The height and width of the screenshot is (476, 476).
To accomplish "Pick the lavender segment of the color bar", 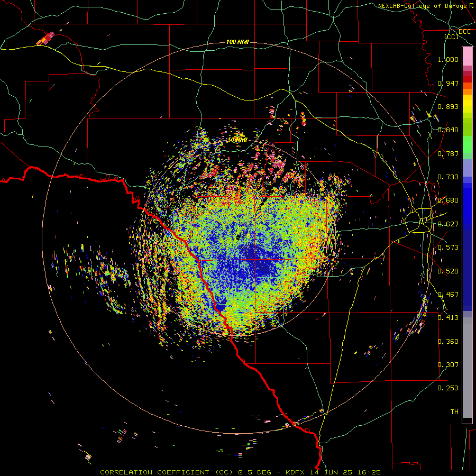I will (x=467, y=168).
